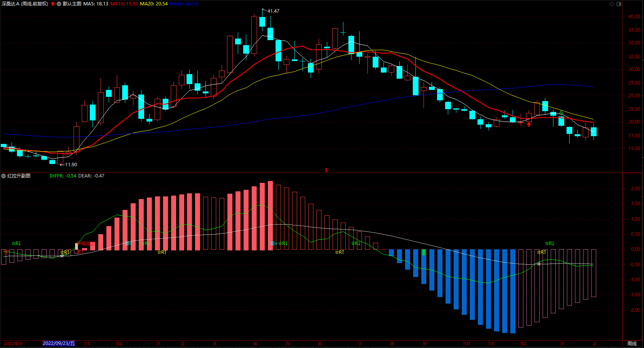Click the red MA10: 19.93 readout

(124, 4)
